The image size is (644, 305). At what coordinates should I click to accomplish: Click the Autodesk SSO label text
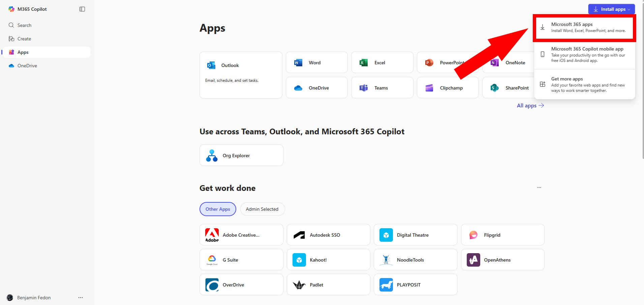[x=325, y=235]
